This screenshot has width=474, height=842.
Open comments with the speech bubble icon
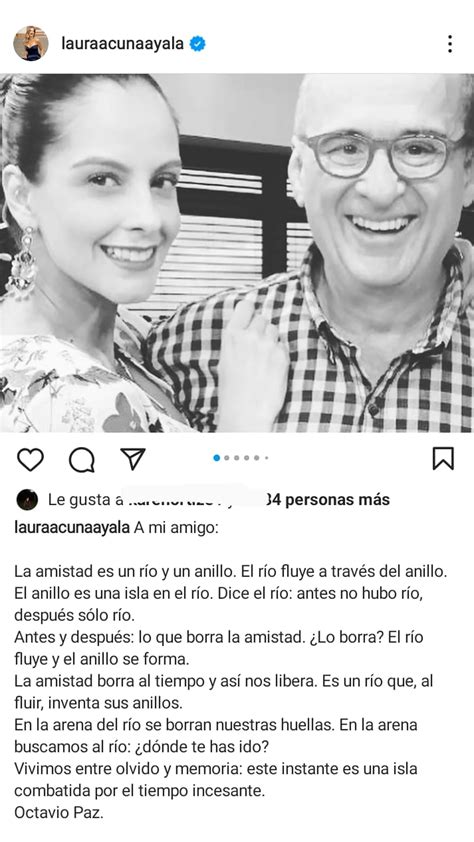(82, 460)
